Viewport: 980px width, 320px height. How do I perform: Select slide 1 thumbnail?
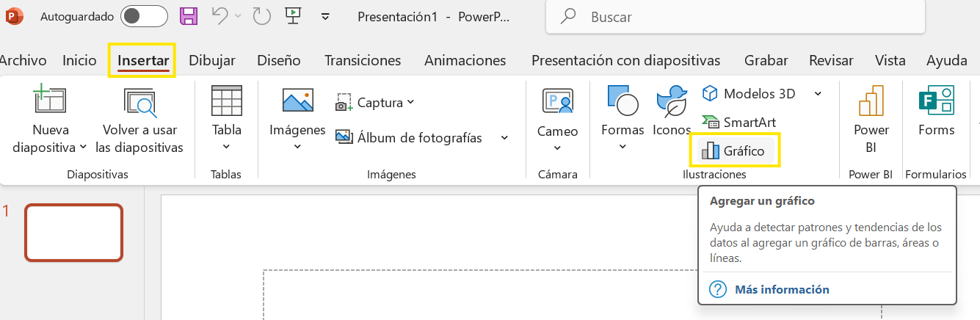pos(73,233)
